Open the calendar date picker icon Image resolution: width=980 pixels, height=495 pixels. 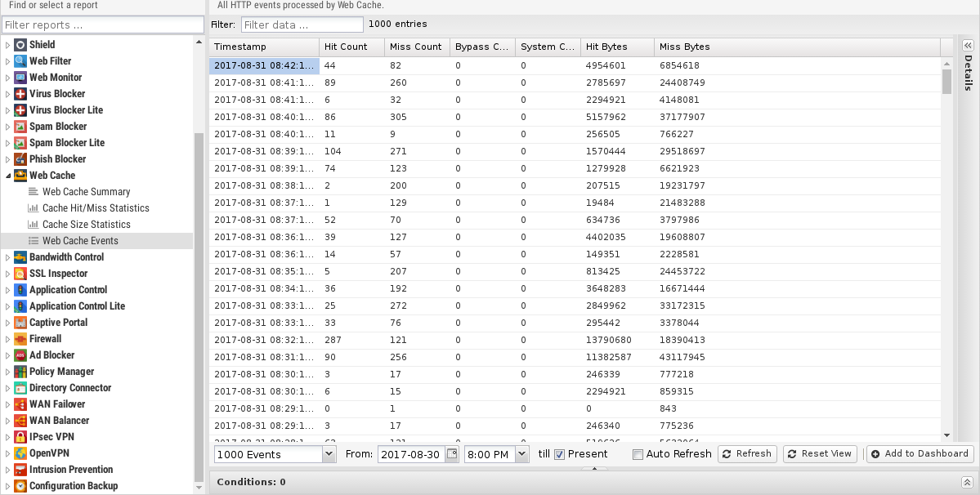(x=451, y=454)
